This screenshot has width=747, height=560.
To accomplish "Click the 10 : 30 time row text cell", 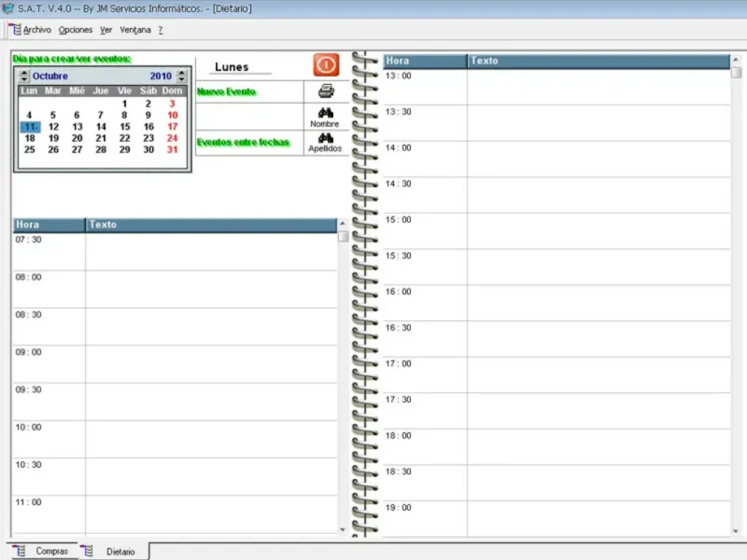I will click(211, 477).
